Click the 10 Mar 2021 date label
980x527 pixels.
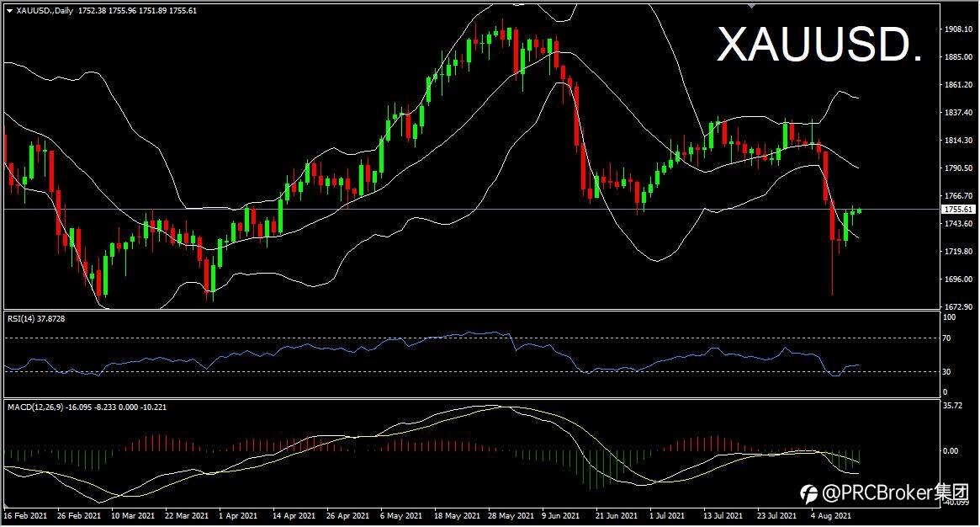(x=133, y=516)
